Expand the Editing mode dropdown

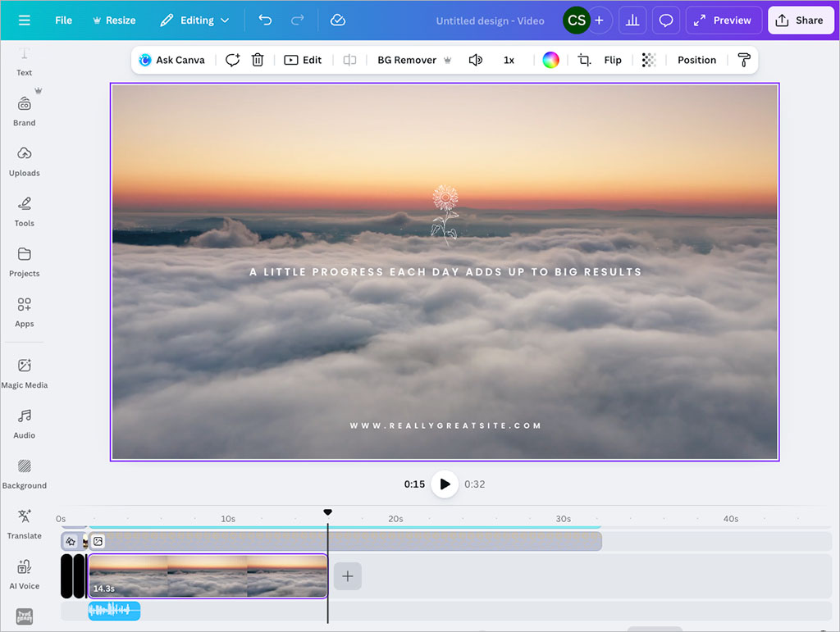click(194, 20)
